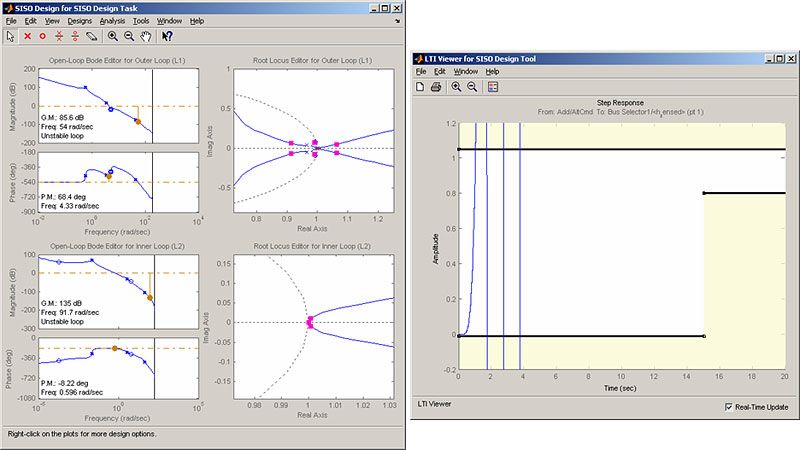Viewport: 800px width, 450px height.
Task: Click the lower zero-amplitude constraint line in step response
Action: (581, 336)
